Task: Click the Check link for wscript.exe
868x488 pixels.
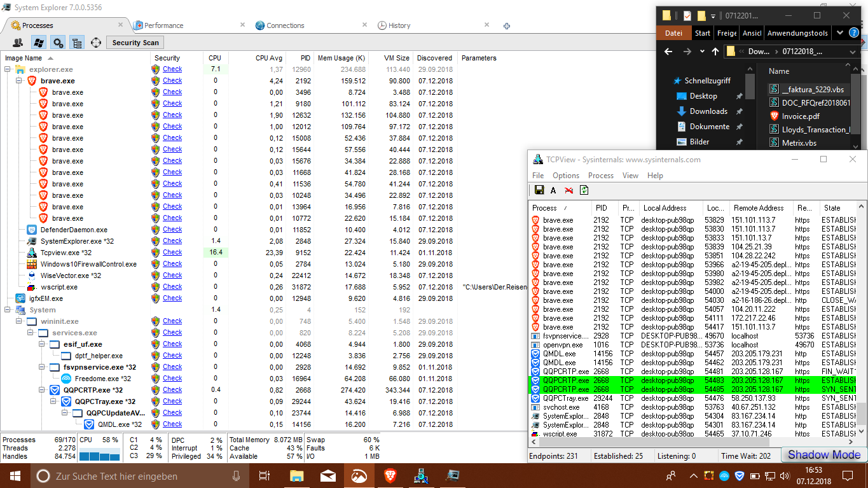Action: (172, 287)
